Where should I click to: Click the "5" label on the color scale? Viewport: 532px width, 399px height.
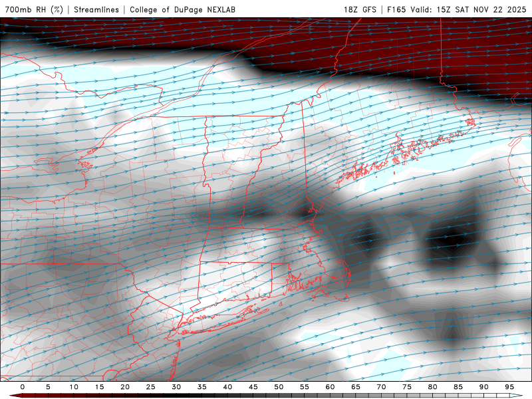[x=48, y=387]
